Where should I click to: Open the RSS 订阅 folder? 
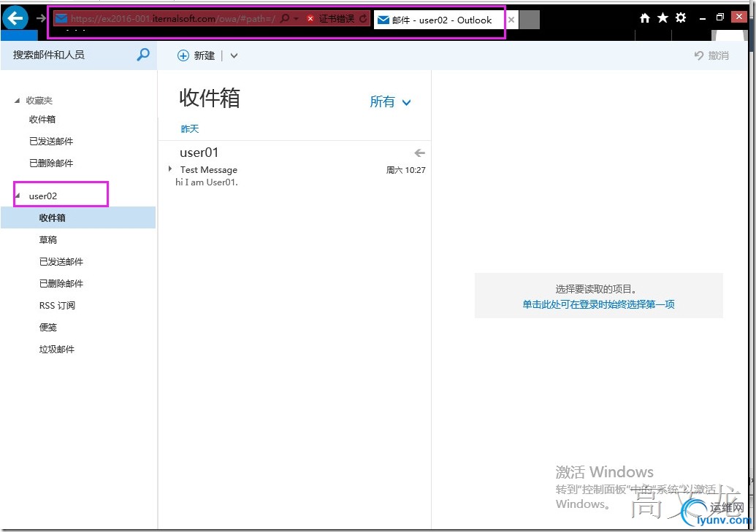point(57,305)
